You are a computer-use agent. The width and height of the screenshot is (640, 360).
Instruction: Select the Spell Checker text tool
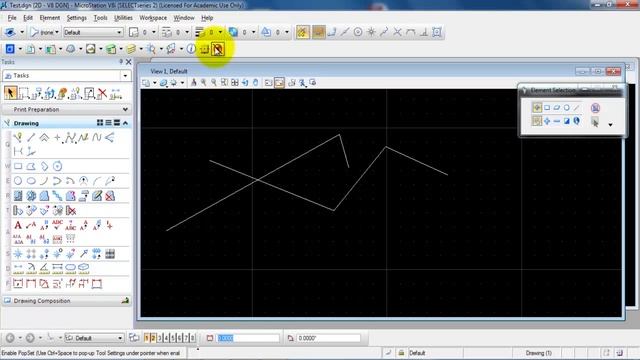click(58, 225)
